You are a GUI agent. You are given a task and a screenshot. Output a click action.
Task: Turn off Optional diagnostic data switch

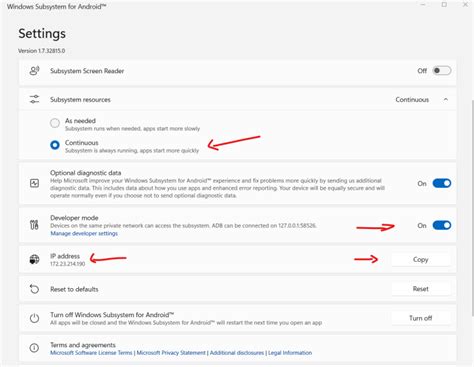tap(442, 183)
